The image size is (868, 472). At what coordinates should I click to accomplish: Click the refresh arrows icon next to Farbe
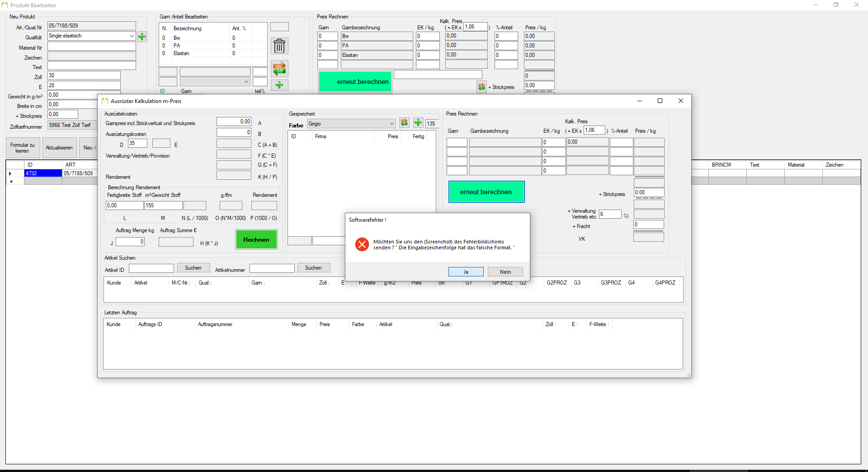(x=404, y=123)
